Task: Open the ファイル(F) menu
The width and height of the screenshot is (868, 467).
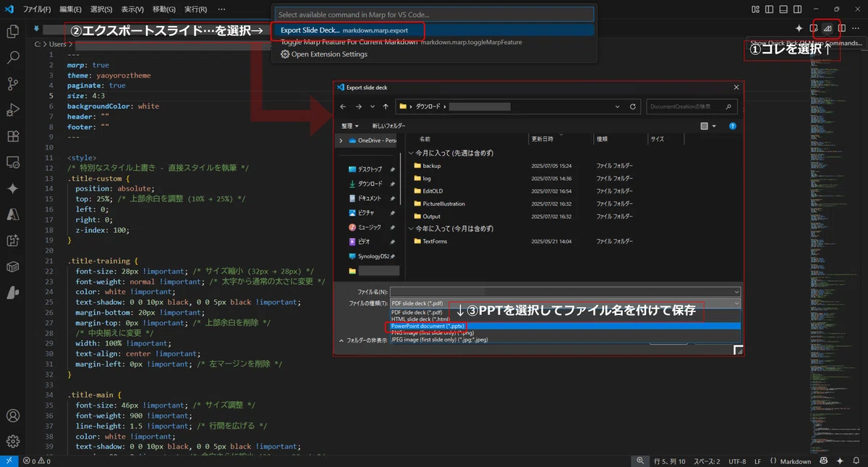Action: (37, 9)
